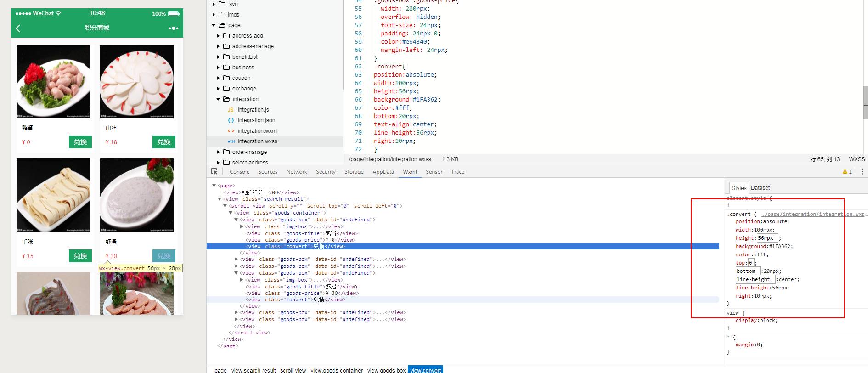Switch to the Console tab
Viewport: 868px width, 373px height.
click(x=239, y=172)
